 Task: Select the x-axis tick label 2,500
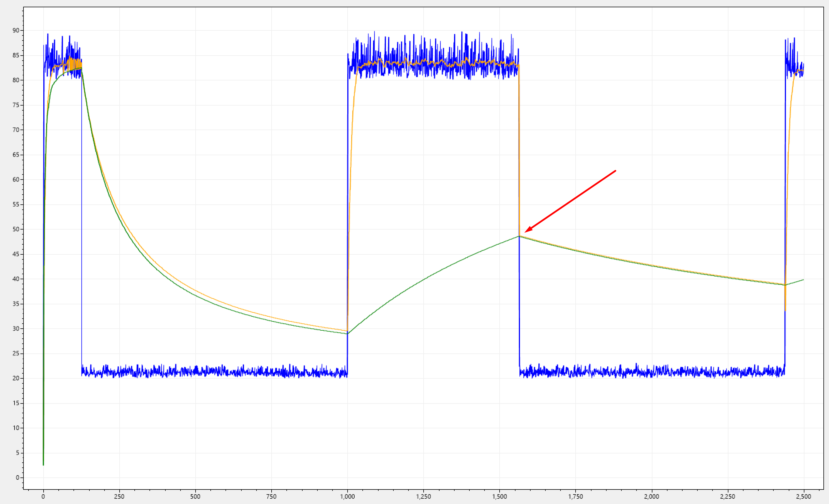point(803,497)
